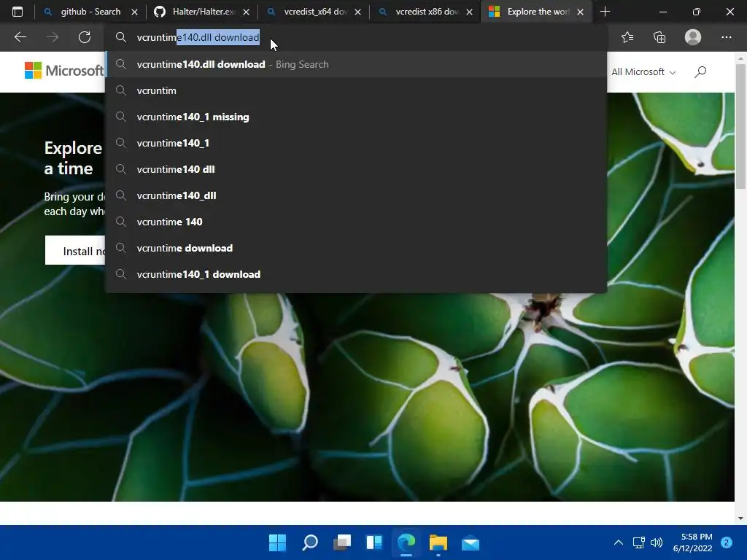747x560 pixels.
Task: Close the vcredist_x64 download tab
Action: pos(357,12)
